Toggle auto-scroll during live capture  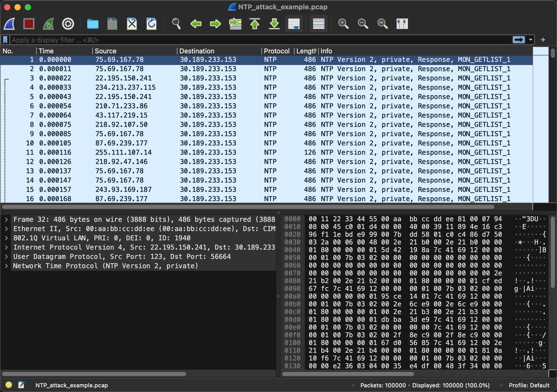pyautogui.click(x=294, y=24)
